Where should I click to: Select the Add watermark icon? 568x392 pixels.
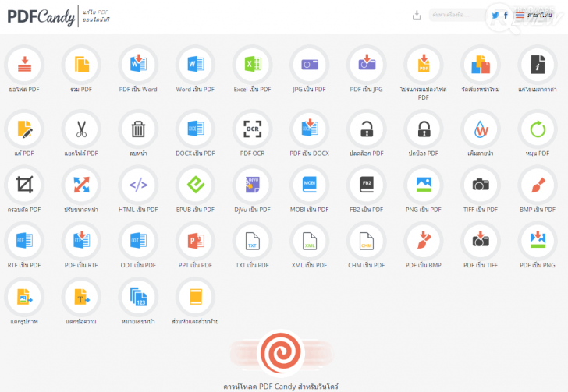click(x=481, y=129)
